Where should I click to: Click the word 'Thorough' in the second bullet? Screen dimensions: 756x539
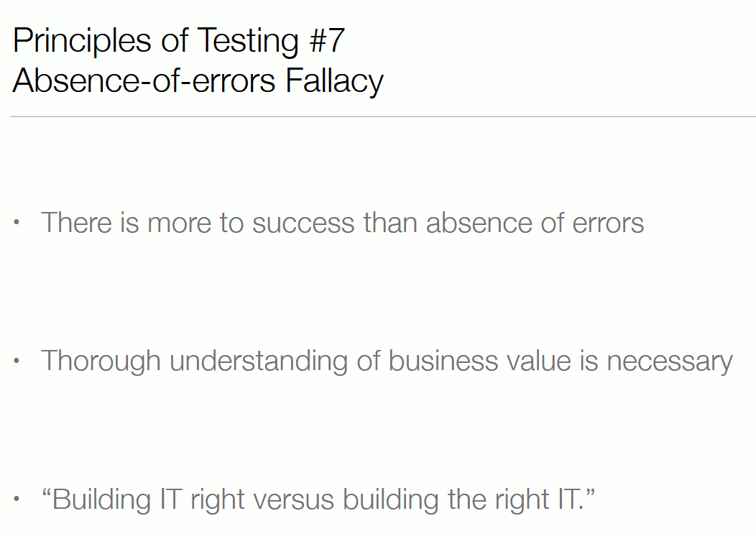pos(101,361)
